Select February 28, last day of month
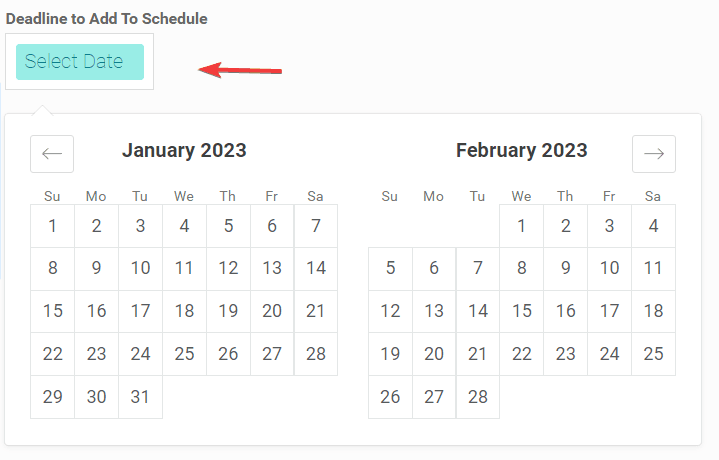 tap(478, 397)
